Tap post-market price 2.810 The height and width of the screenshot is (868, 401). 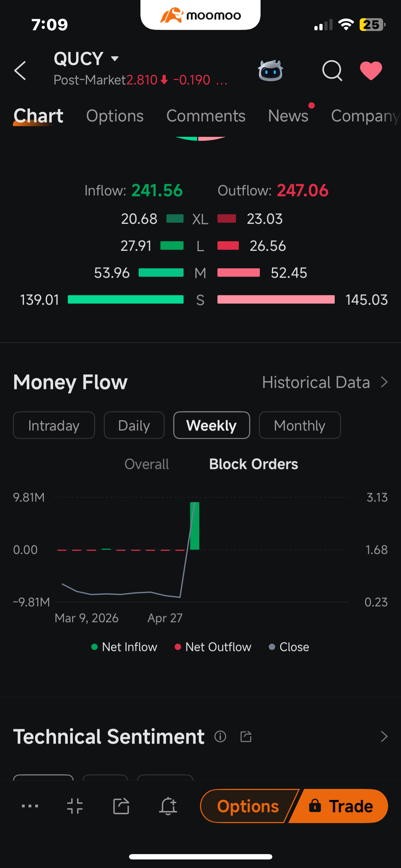click(142, 80)
